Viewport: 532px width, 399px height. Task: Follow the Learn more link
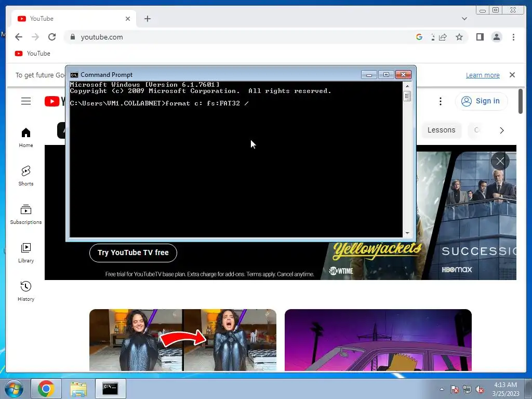point(483,75)
